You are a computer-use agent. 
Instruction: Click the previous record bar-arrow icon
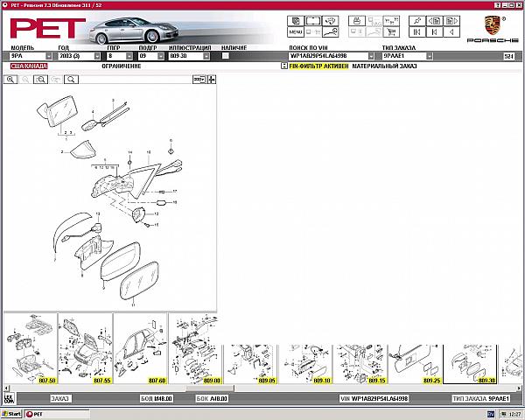pos(434,31)
